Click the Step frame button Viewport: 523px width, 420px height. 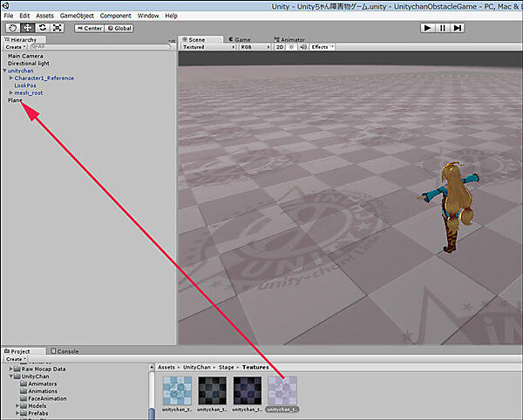[458, 28]
